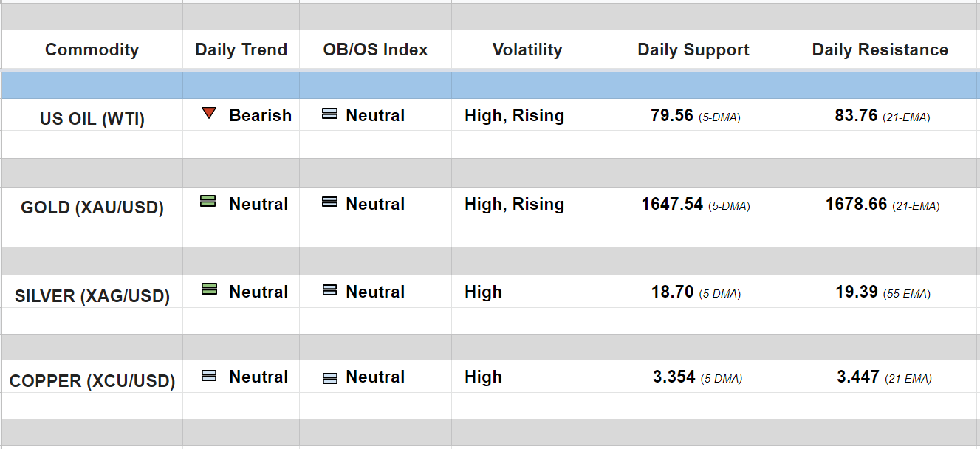Click Silver daily trend green neutral icon
The width and height of the screenshot is (980, 449).
click(x=209, y=289)
